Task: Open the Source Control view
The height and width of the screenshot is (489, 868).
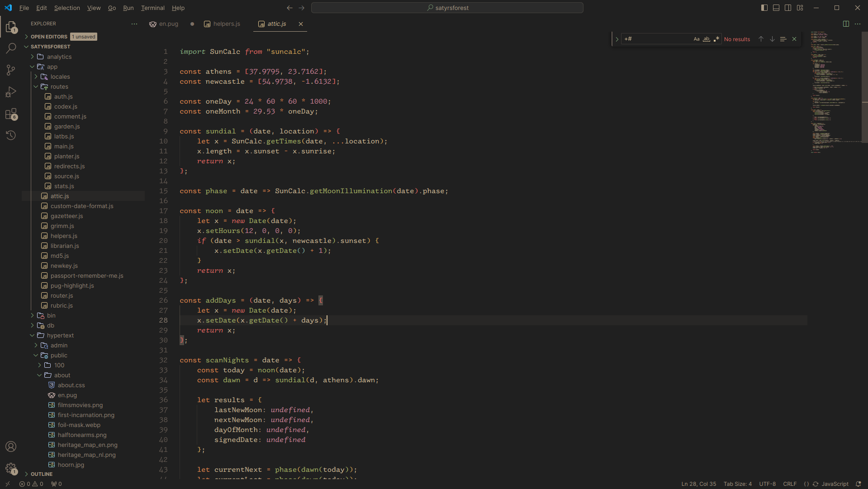Action: point(11,70)
